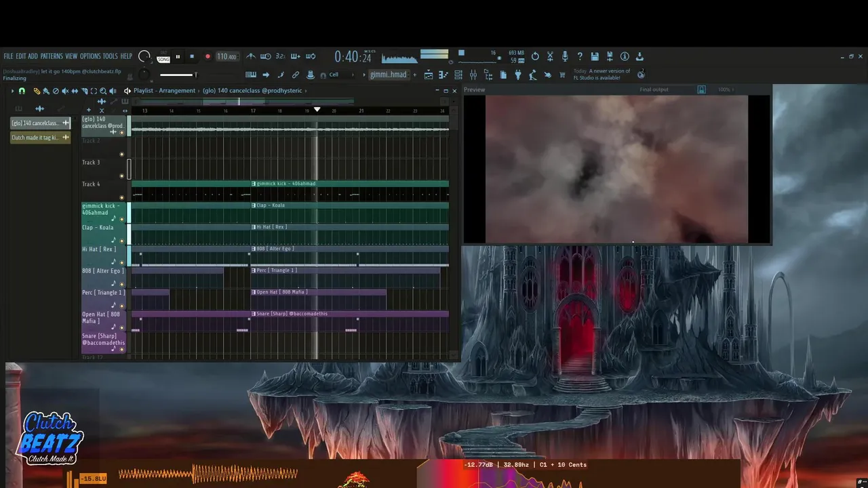Open the Preview window zoom 100% dropdown
This screenshot has width=868, height=488.
(725, 89)
